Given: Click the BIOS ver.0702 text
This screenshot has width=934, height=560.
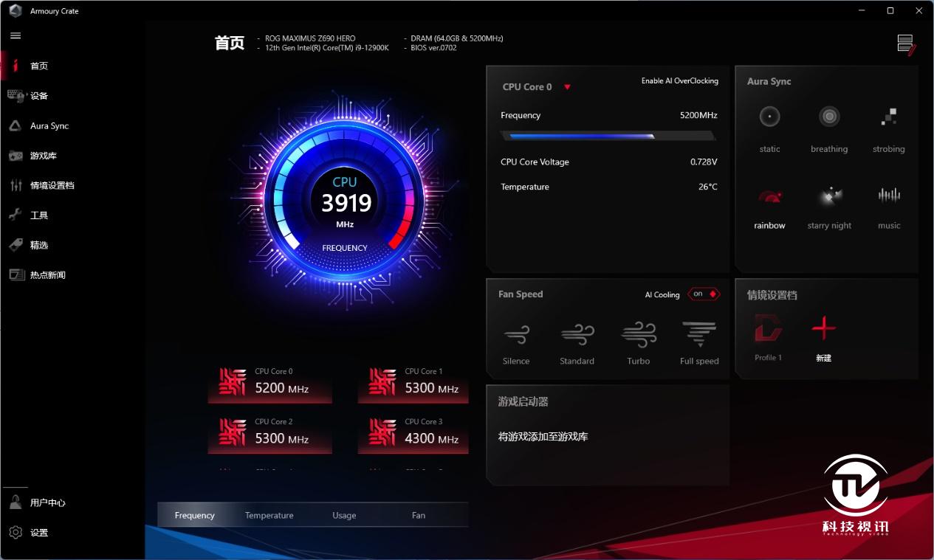Looking at the screenshot, I should click(x=434, y=48).
